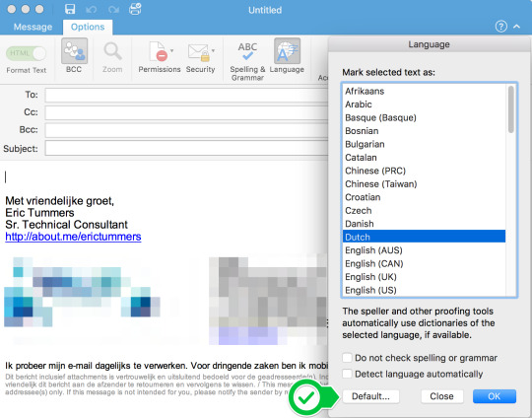Choose Czech language

424,210
